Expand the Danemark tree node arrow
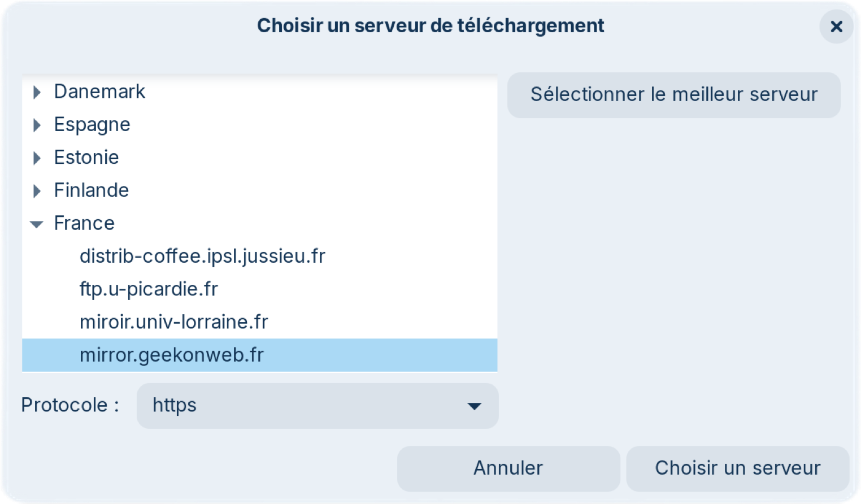The width and height of the screenshot is (861, 504). click(x=37, y=92)
